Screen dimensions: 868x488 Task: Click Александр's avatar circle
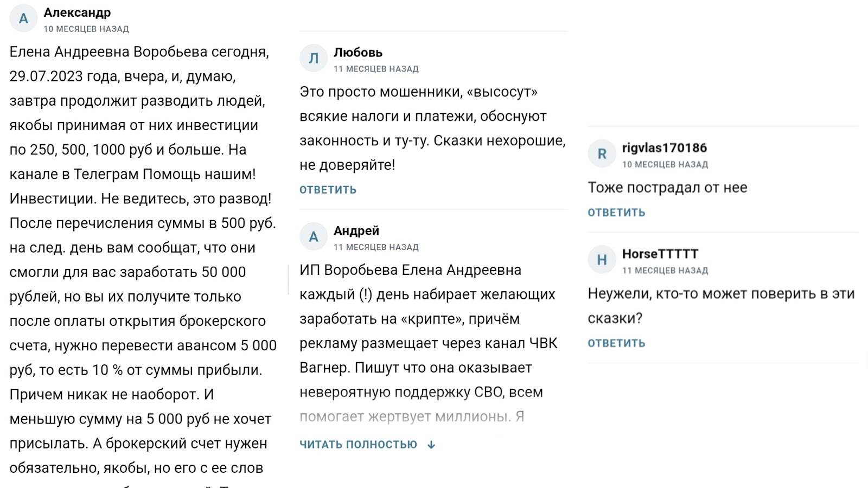(23, 18)
